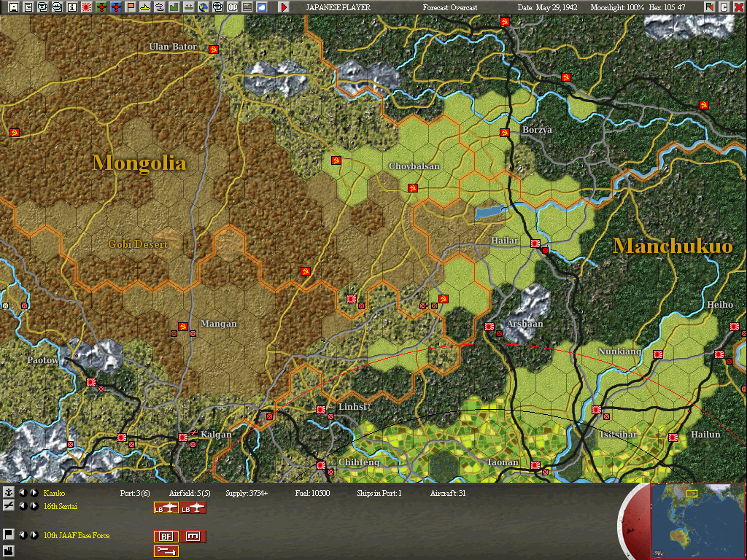
Task: Click the 'Aircraft: 31' value
Action: click(x=448, y=494)
